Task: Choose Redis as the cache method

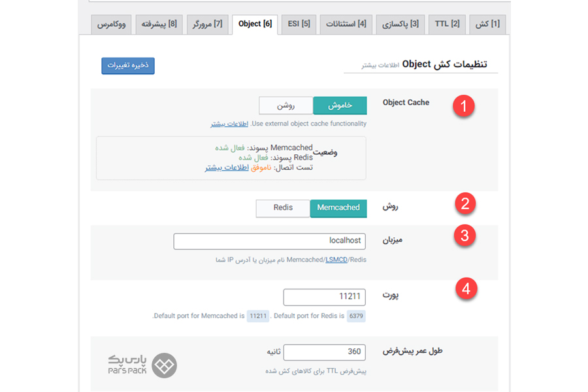Action: (x=283, y=208)
